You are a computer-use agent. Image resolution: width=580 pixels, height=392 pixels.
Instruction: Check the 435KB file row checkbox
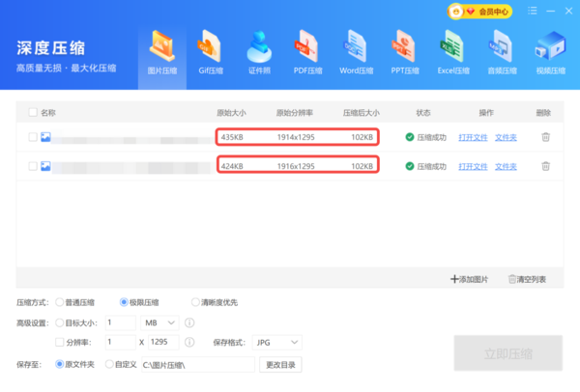pyautogui.click(x=33, y=137)
